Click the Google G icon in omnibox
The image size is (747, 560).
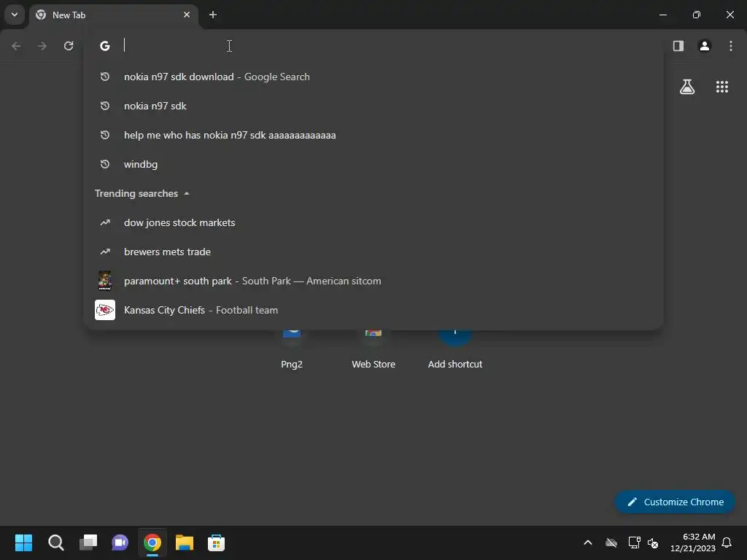(105, 46)
